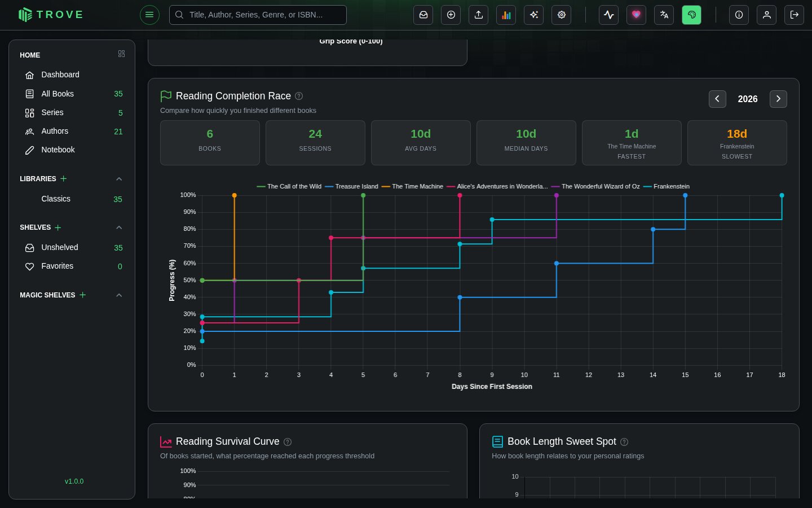Toggle The Time Machine legend series
The width and height of the screenshot is (812, 508).
click(412, 186)
